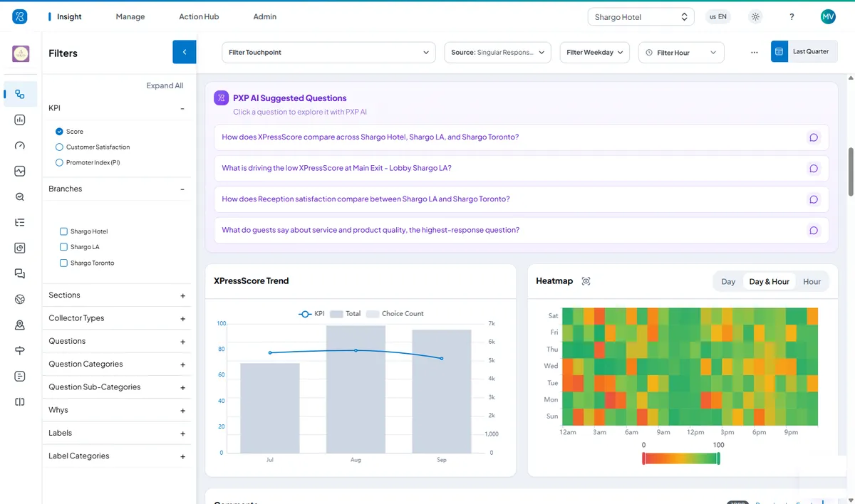Switch the heatmap to the Hour tab
The width and height of the screenshot is (855, 504).
(x=812, y=281)
